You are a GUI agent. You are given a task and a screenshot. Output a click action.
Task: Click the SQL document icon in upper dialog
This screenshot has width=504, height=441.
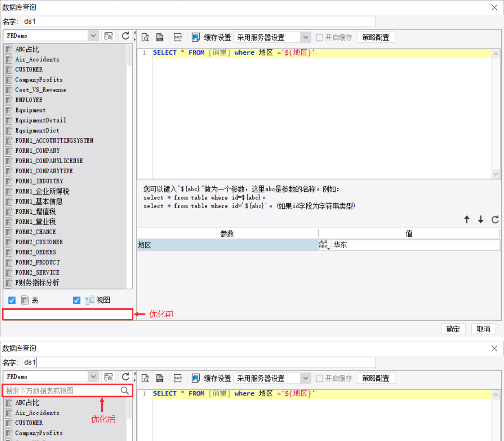click(x=160, y=37)
